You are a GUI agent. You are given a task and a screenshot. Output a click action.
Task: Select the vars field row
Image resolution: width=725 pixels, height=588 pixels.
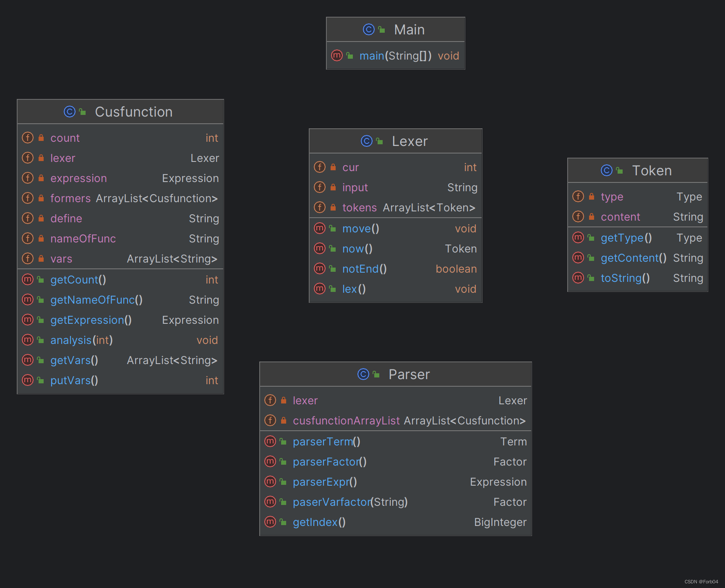click(120, 259)
